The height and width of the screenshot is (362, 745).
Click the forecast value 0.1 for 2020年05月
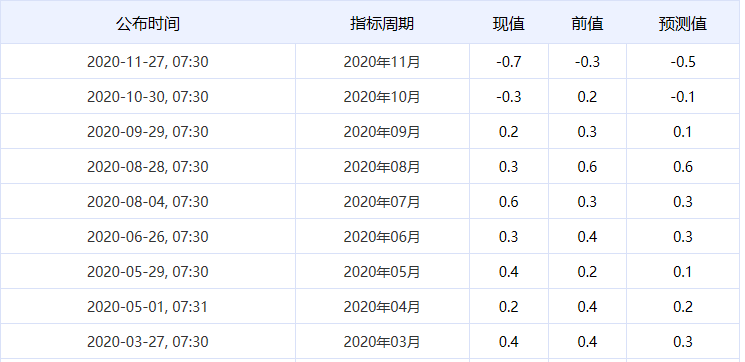(x=683, y=272)
